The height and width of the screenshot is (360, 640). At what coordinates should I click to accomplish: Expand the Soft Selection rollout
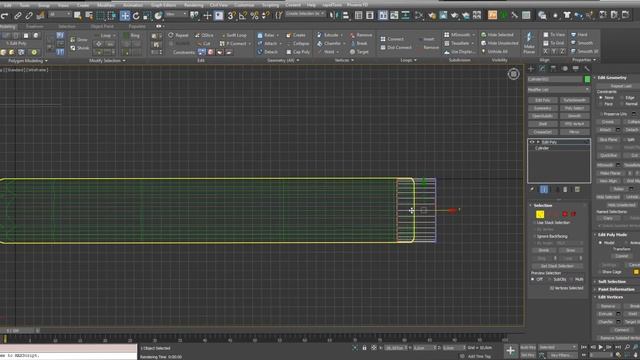(x=611, y=282)
